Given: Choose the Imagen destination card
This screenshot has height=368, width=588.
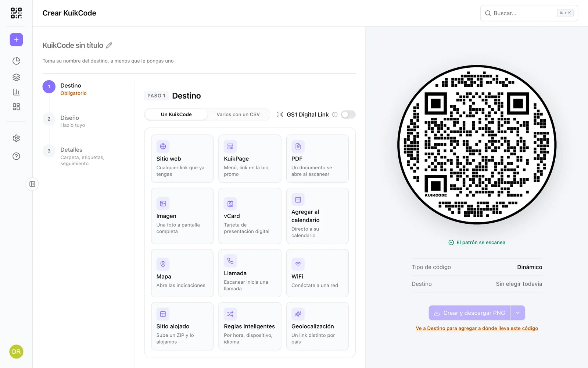Looking at the screenshot, I should pos(182,216).
